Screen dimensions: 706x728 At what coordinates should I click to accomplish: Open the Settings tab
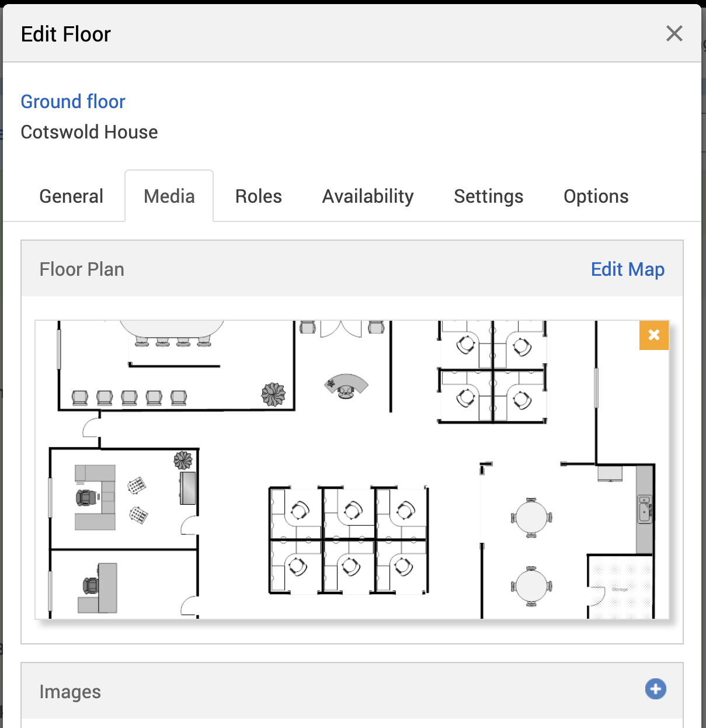click(x=489, y=196)
